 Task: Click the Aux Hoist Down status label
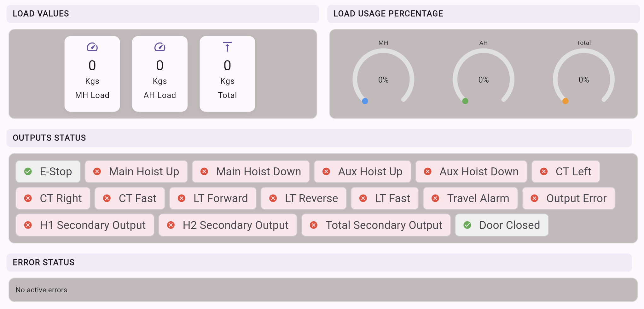479,172
